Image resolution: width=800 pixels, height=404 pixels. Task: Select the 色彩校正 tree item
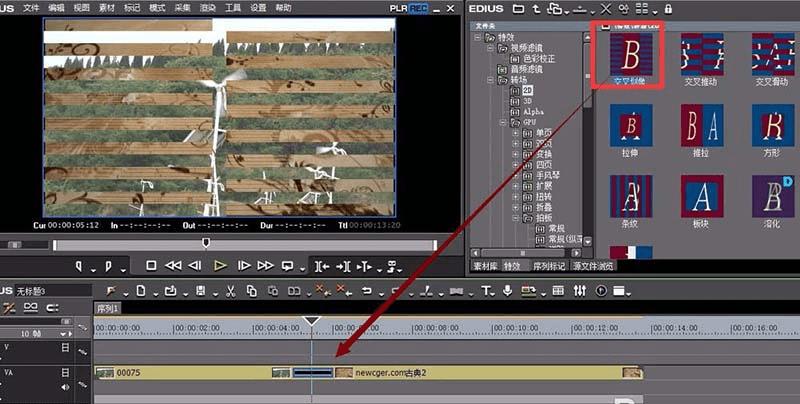point(539,59)
